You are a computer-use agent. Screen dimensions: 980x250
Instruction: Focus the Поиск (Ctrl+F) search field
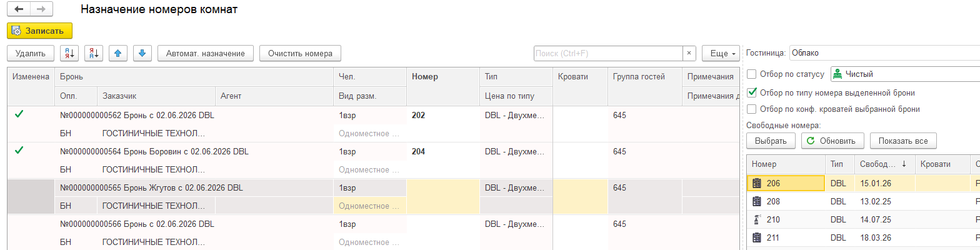(x=607, y=53)
